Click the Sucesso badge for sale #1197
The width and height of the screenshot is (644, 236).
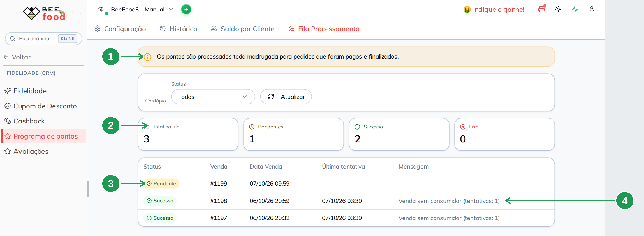(160, 218)
